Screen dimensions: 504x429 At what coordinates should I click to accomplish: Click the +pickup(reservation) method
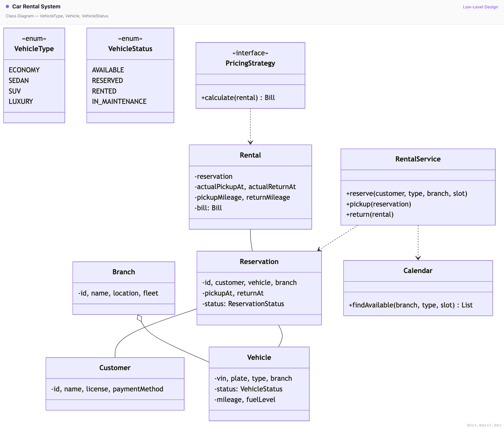(379, 204)
